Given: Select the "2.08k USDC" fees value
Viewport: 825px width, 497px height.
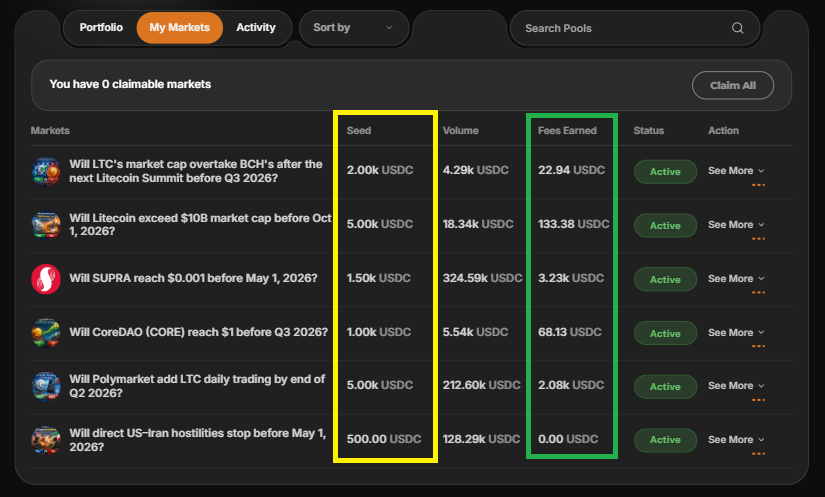Looking at the screenshot, I should coord(571,386).
